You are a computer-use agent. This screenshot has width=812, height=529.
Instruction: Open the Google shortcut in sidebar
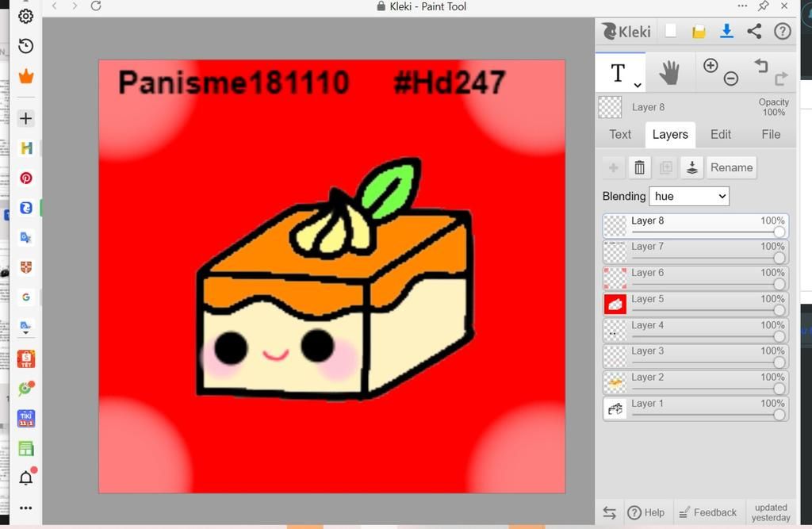26,297
